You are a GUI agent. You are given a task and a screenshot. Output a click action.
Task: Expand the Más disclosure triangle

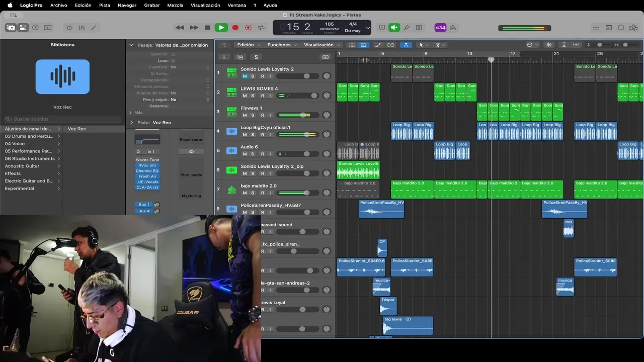pos(130,113)
